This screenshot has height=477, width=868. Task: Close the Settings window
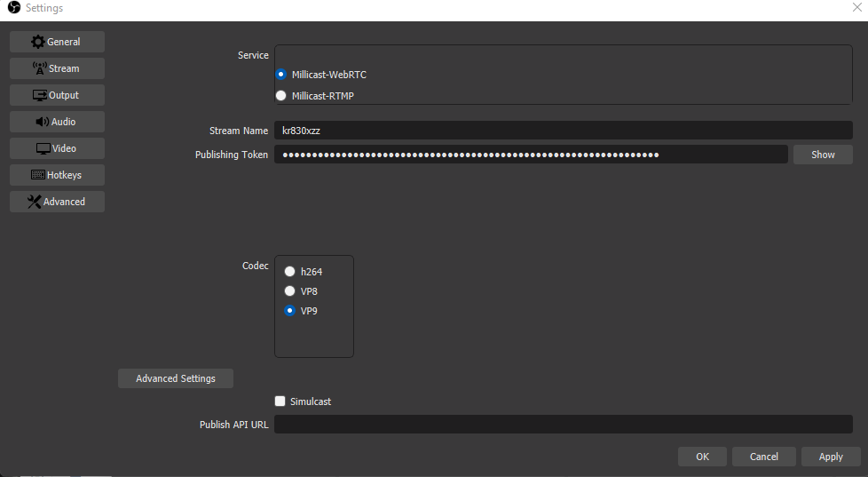[856, 8]
